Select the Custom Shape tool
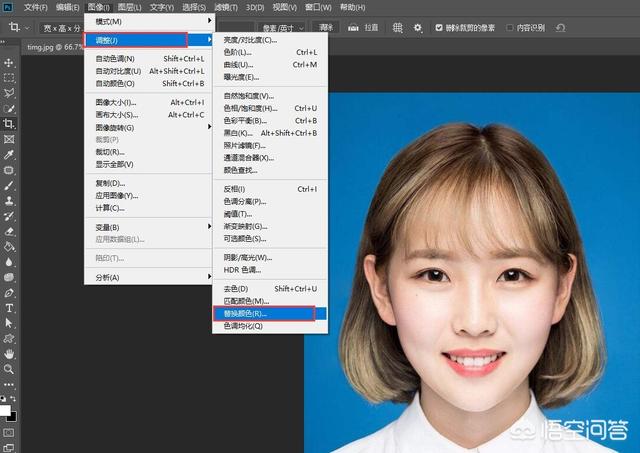This screenshot has height=453, width=640. [x=9, y=339]
